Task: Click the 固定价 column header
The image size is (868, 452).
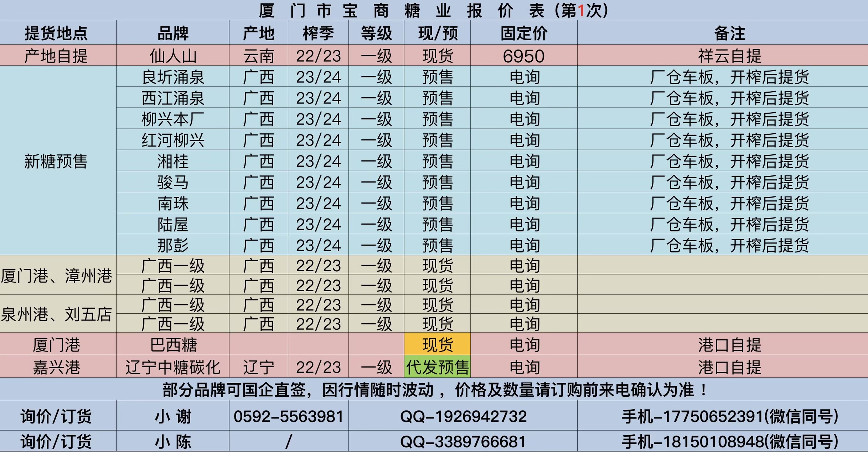Action: point(523,33)
